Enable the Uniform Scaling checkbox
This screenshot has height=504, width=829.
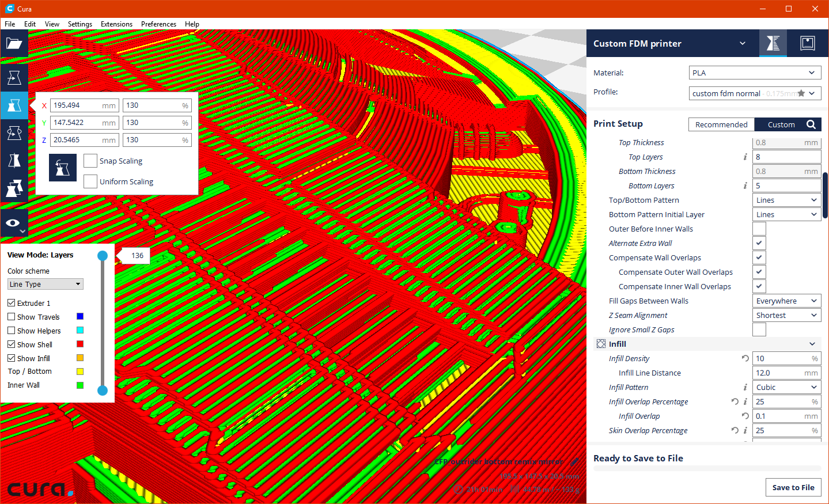pos(90,181)
